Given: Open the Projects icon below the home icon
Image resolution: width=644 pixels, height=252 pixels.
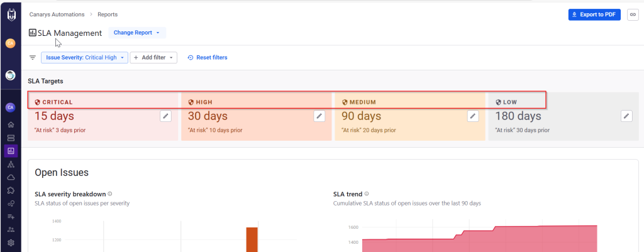Looking at the screenshot, I should [11, 138].
